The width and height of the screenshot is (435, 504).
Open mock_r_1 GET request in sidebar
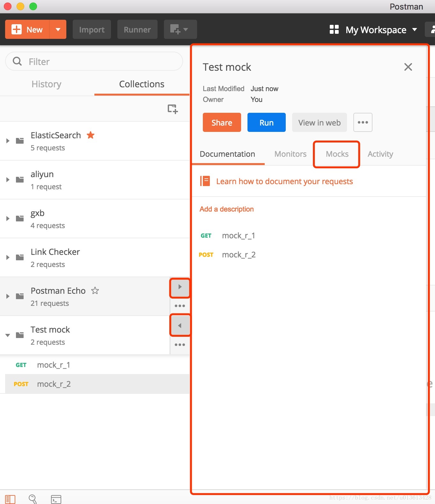pos(97,365)
